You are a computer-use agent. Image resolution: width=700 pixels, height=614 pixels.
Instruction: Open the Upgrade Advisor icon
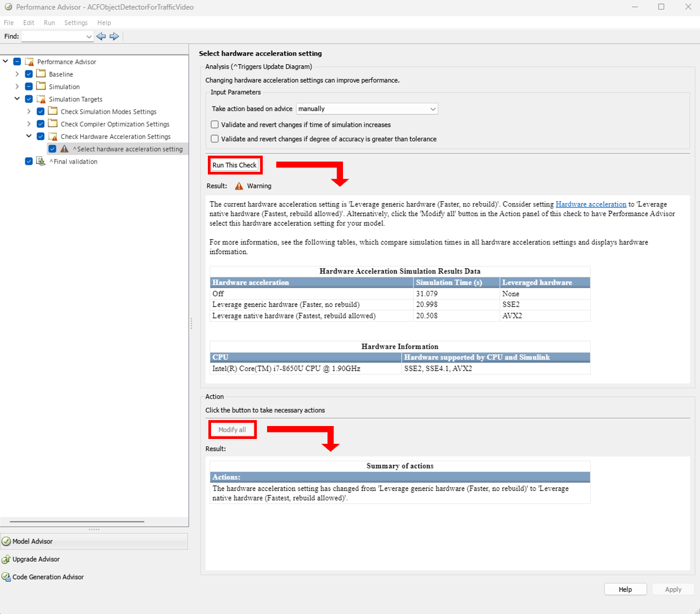[x=6, y=559]
